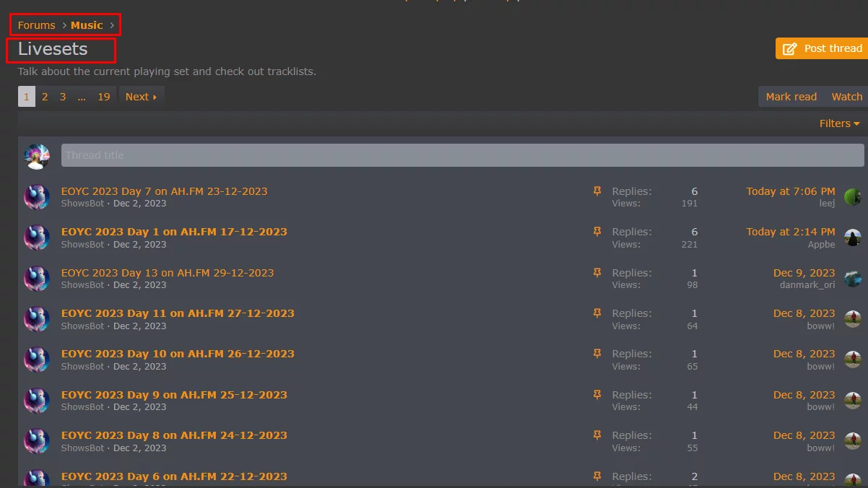Click the Post thread button
Image resolution: width=868 pixels, height=488 pixels.
821,48
